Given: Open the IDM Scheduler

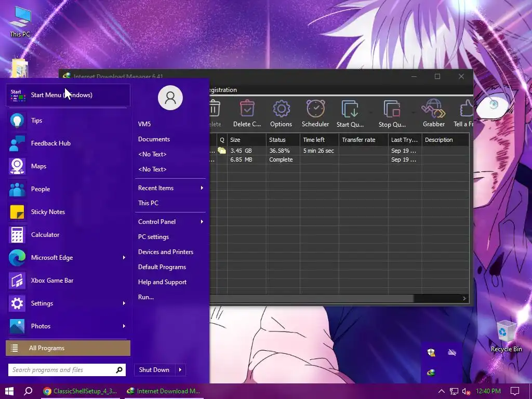Looking at the screenshot, I should (x=315, y=114).
